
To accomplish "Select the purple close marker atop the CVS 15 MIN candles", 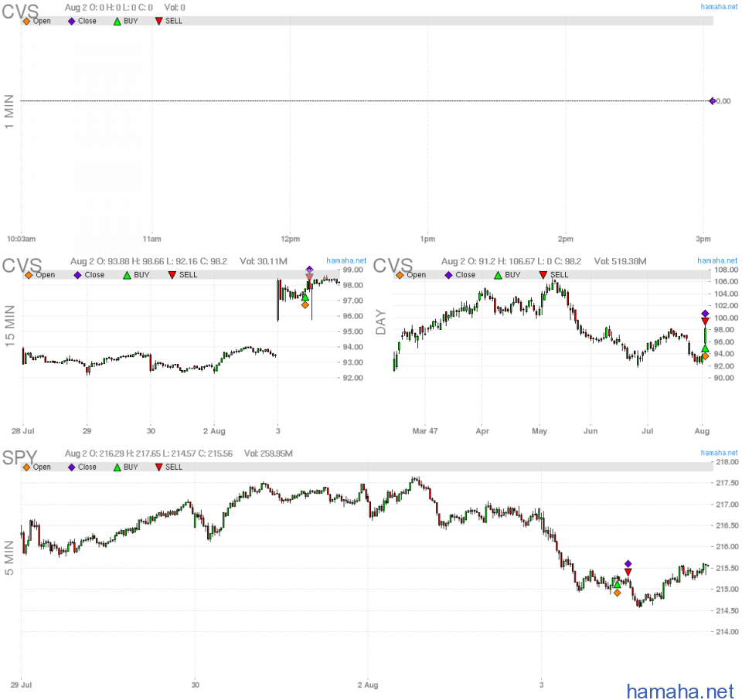I will pos(309,270).
